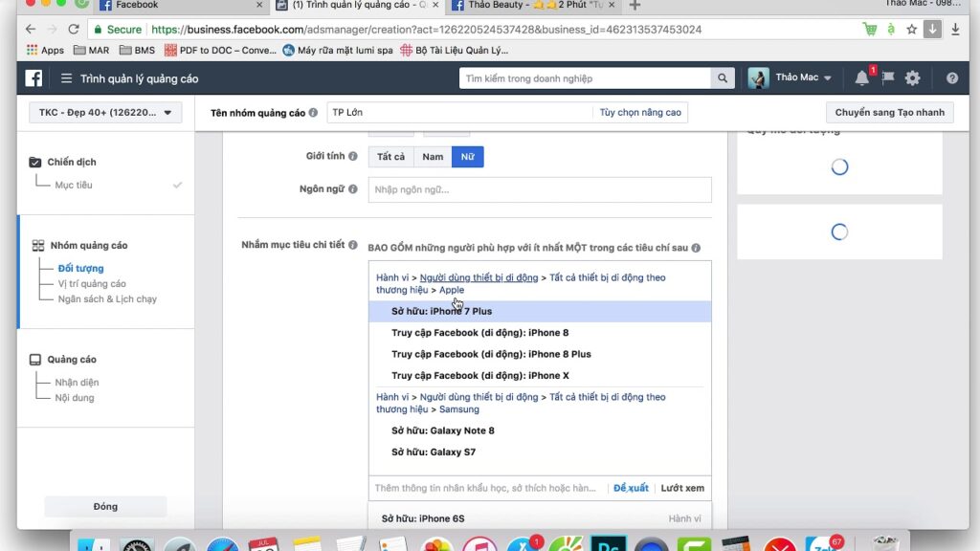Bookmark this page with the star icon
This screenshot has width=980, height=551.
(912, 30)
